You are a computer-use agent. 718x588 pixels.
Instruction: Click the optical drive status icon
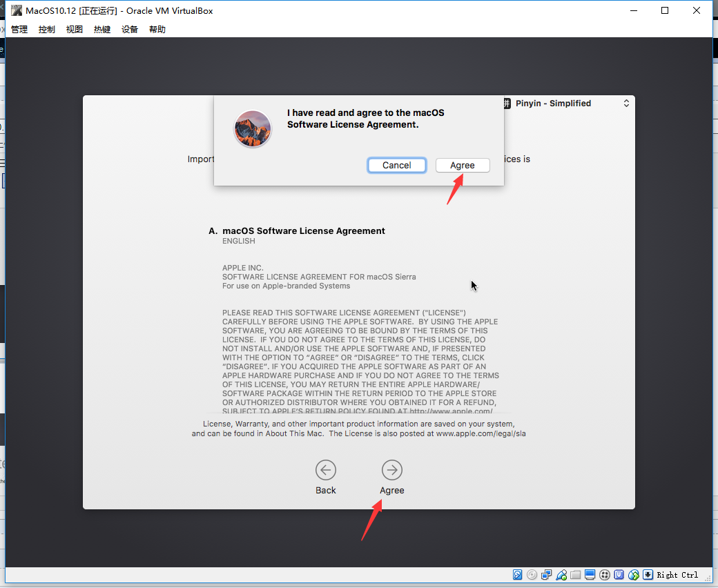(x=532, y=575)
